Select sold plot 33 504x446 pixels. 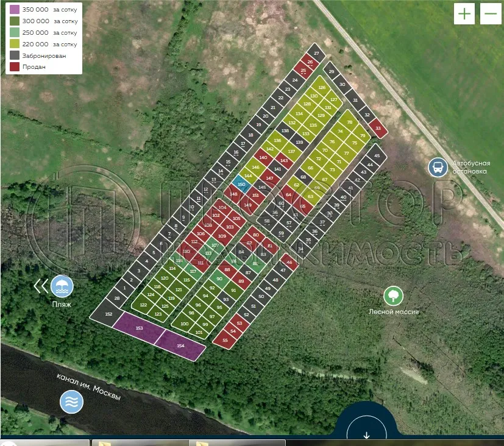[378, 128]
